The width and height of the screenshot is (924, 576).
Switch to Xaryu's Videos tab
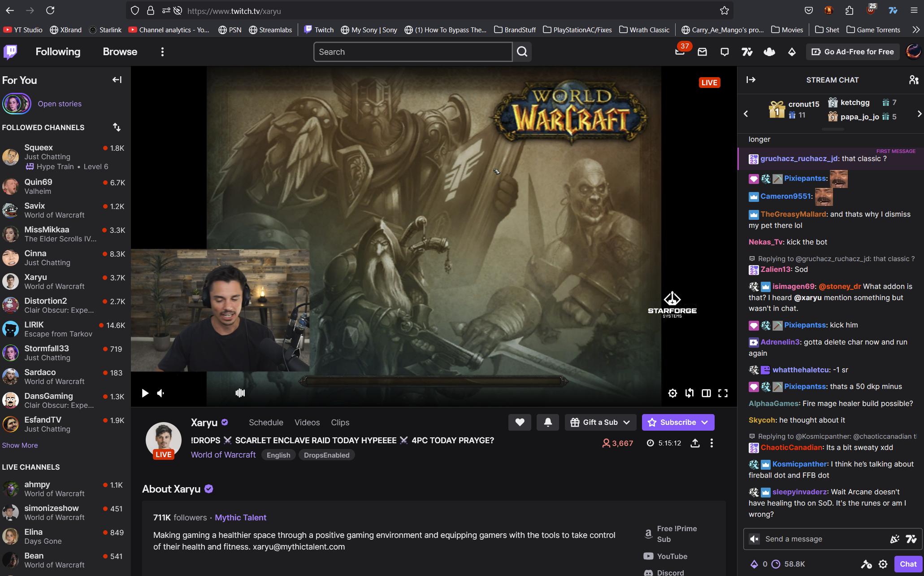pos(307,422)
